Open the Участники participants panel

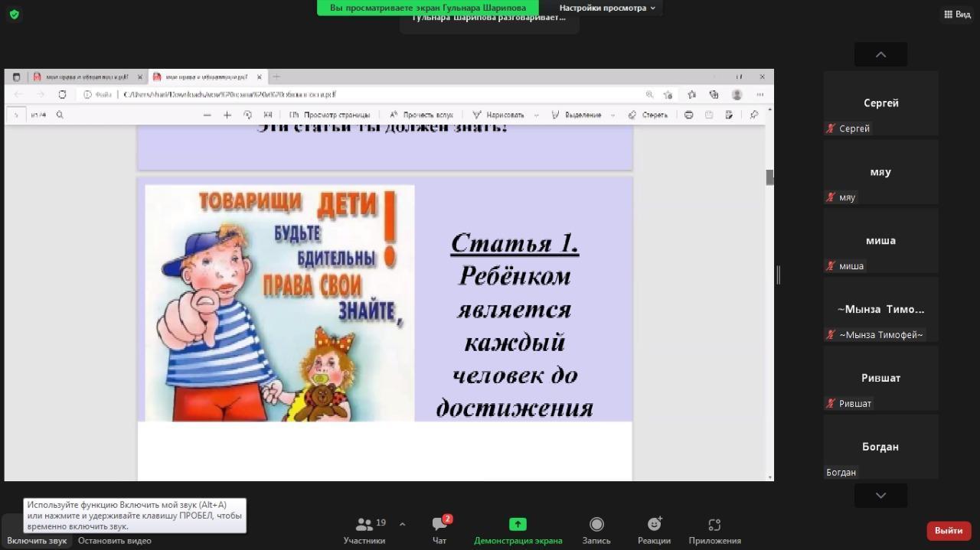[x=364, y=531]
